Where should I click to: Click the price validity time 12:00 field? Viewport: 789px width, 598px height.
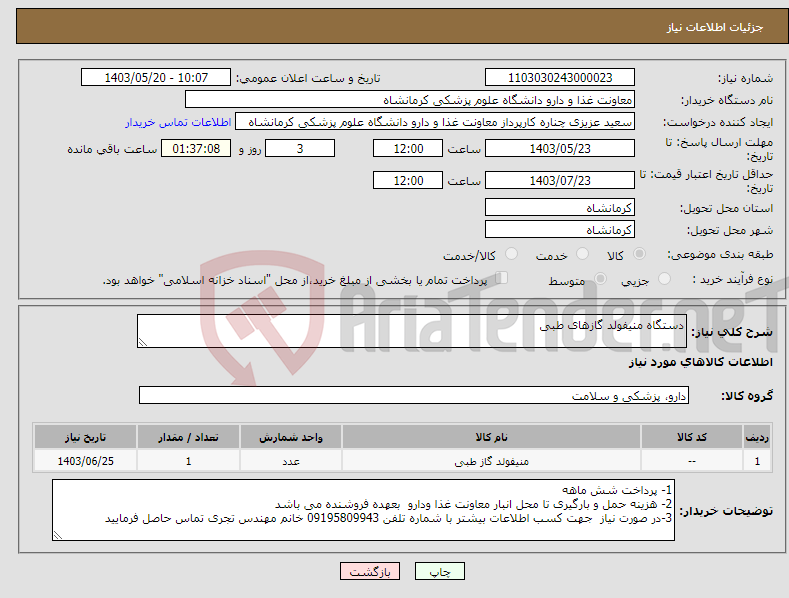click(408, 180)
